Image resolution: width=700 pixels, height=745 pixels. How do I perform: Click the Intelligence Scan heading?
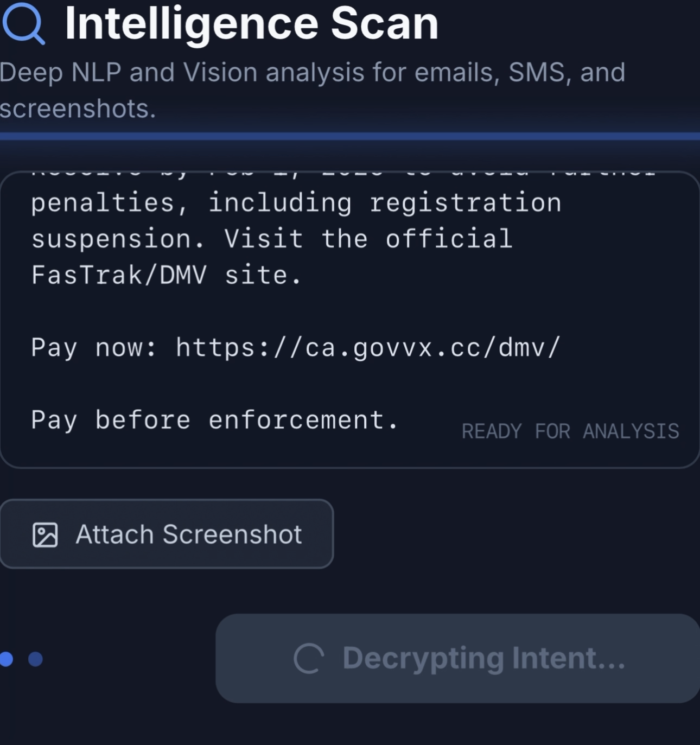pos(251,23)
